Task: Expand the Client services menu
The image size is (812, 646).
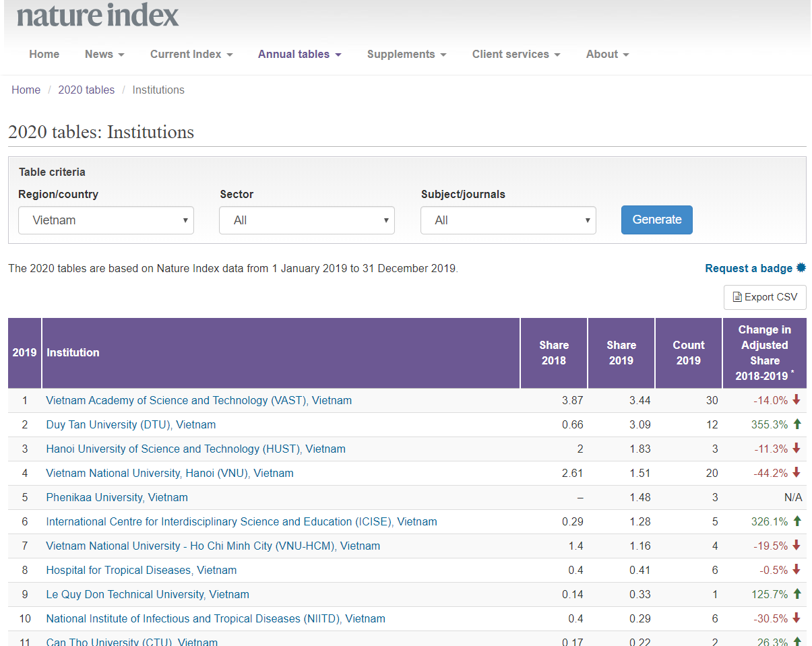Action: (x=516, y=55)
